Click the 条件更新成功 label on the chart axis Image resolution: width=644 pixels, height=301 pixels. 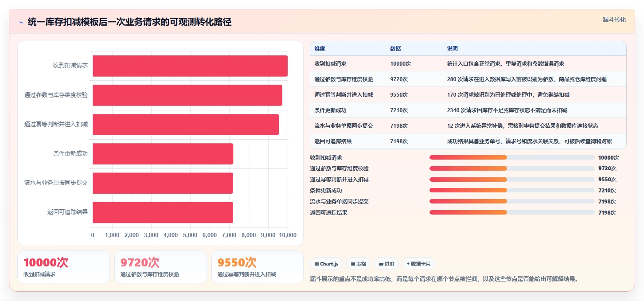[70, 154]
